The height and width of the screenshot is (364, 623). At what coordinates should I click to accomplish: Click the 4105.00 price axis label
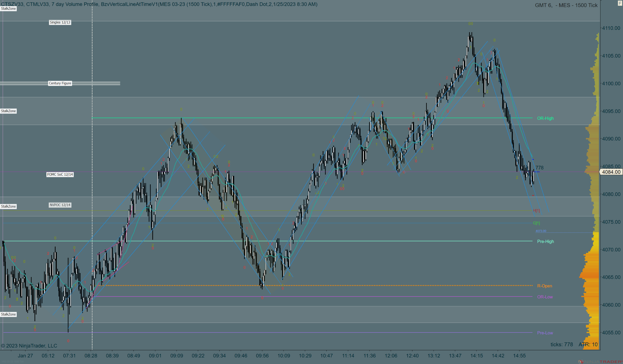click(x=611, y=56)
